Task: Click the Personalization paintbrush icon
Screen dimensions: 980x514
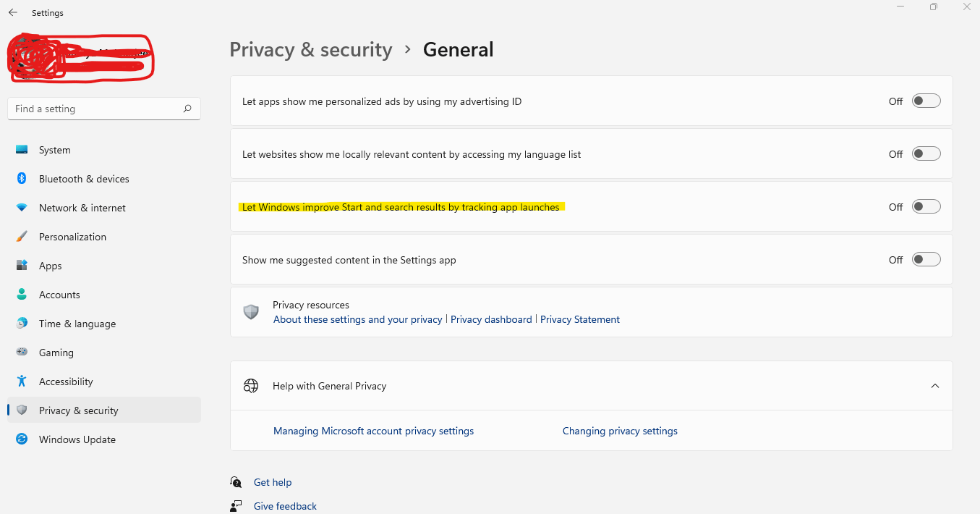Action: [22, 237]
